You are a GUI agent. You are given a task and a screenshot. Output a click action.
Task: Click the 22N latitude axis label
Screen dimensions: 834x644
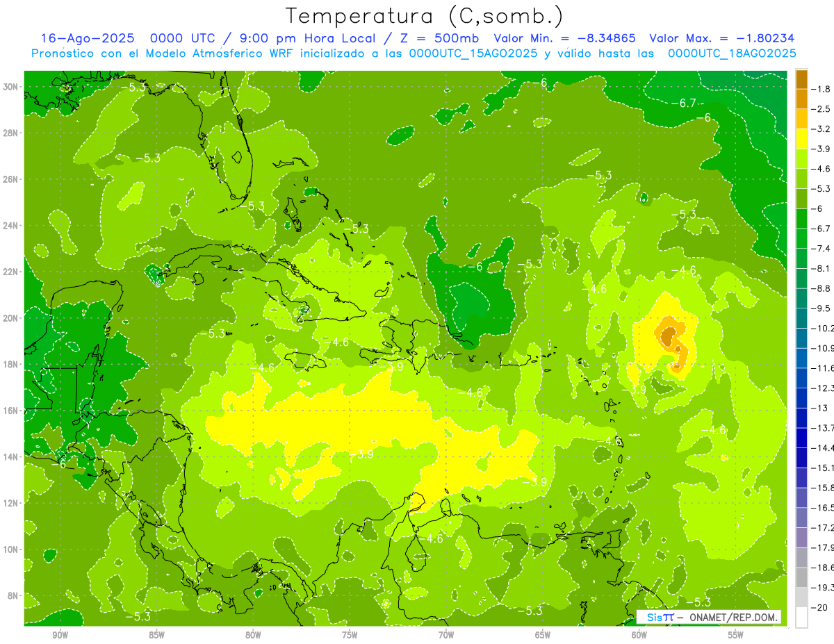[x=10, y=272]
